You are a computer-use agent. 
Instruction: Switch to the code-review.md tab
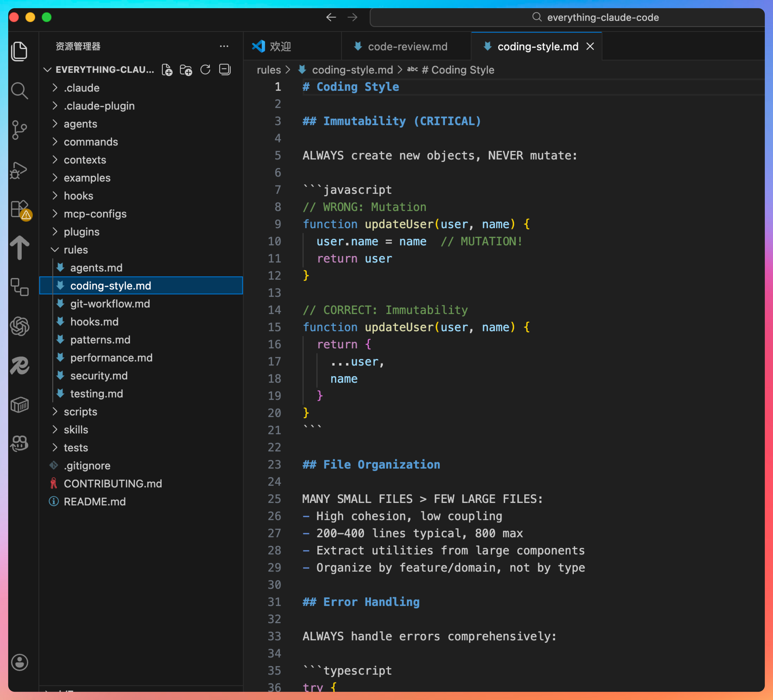click(x=407, y=47)
